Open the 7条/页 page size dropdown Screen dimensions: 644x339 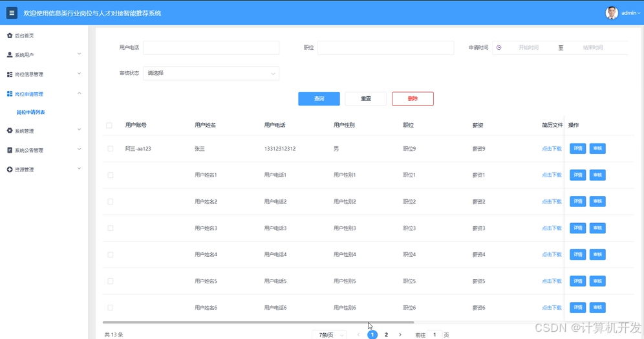[x=329, y=335]
